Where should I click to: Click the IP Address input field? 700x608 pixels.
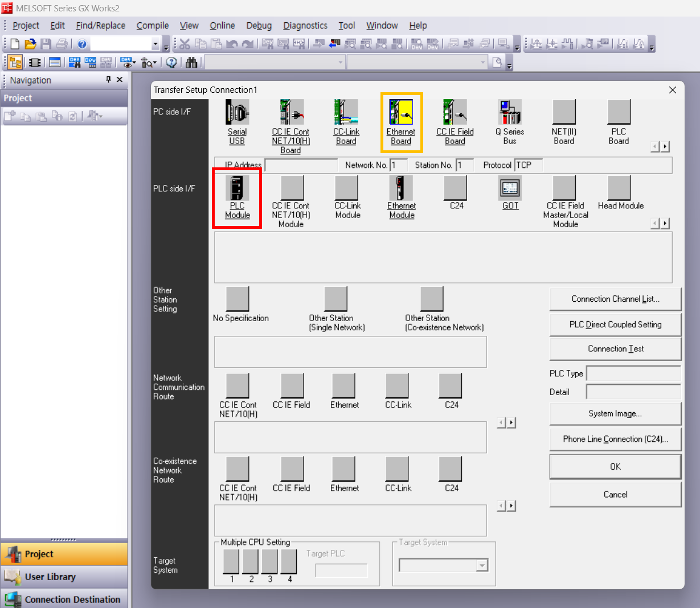pos(301,165)
